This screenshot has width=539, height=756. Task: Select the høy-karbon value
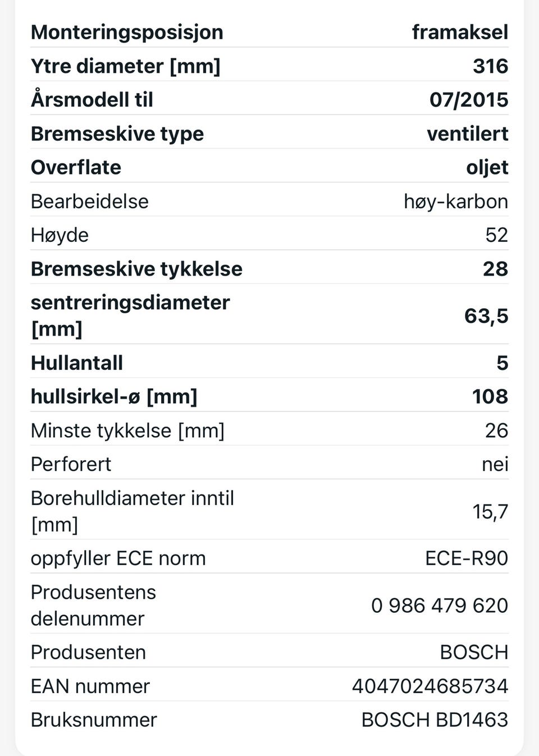coord(455,201)
